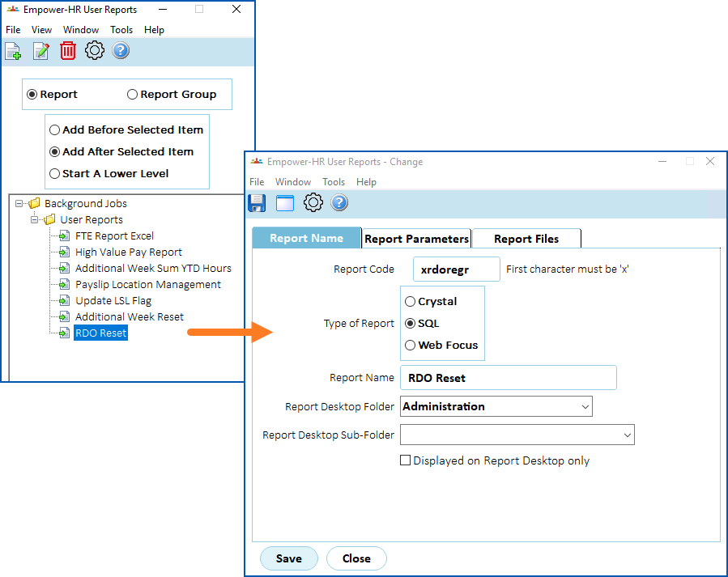Click the Update LSL Flag report icon

pos(65,301)
